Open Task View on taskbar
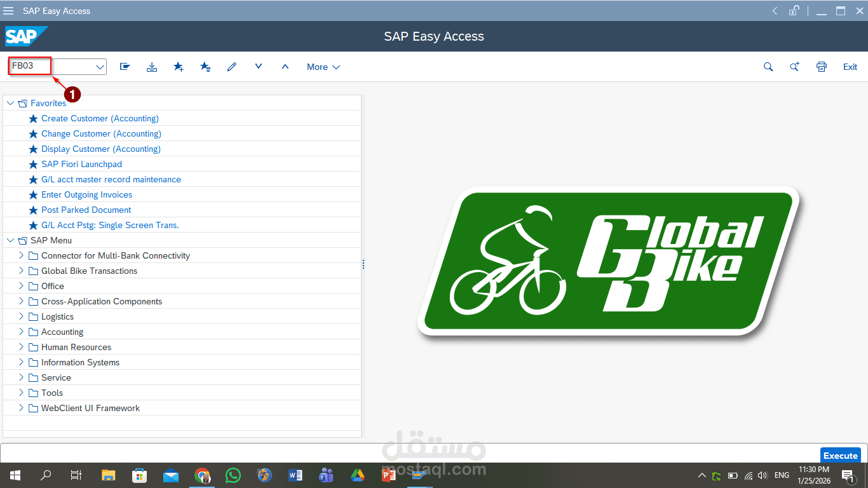Screen dimensions: 868x488 tap(76, 475)
